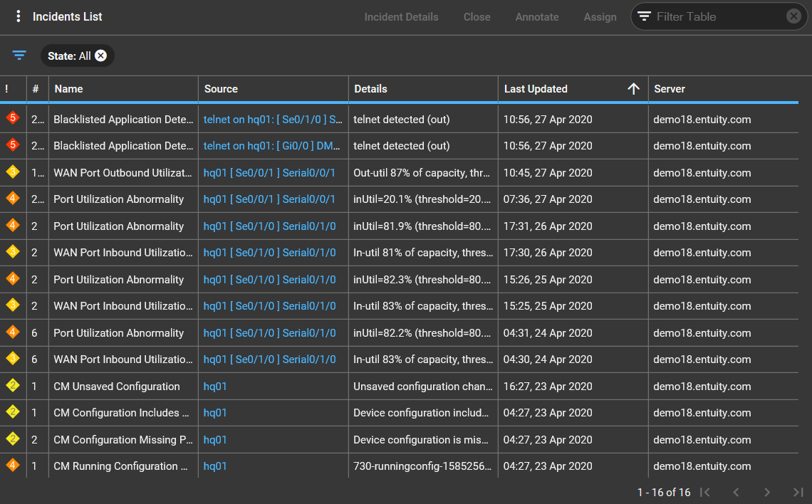This screenshot has height=504, width=812.
Task: Open the three-dot Incidents List menu
Action: pos(18,16)
